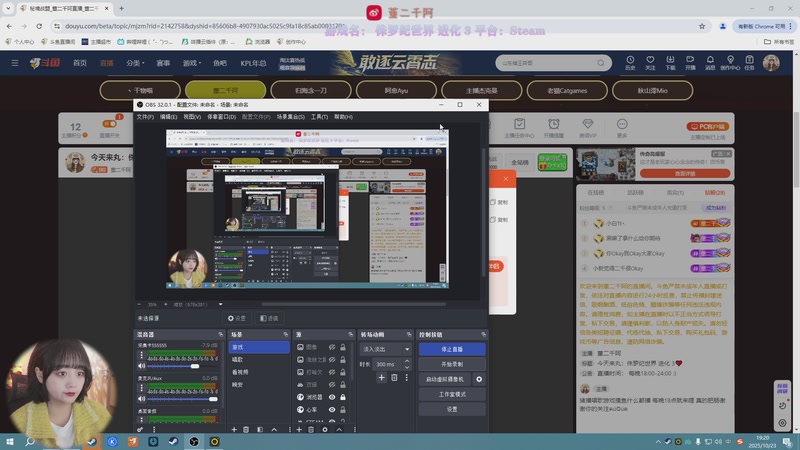800x450 pixels.
Task: Open the 开播 go-live icon in Douyu header
Action: 690,60
